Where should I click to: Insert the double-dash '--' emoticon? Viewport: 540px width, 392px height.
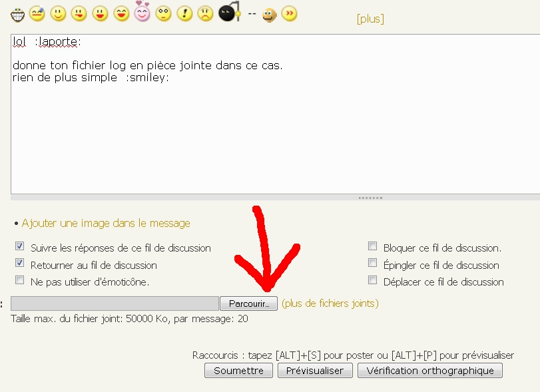tap(252, 15)
